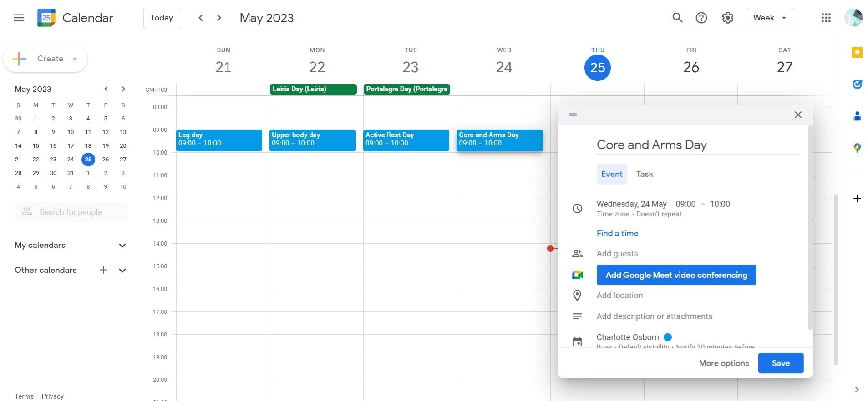Click the description lines icon
The image size is (868, 401).
pos(577,316)
